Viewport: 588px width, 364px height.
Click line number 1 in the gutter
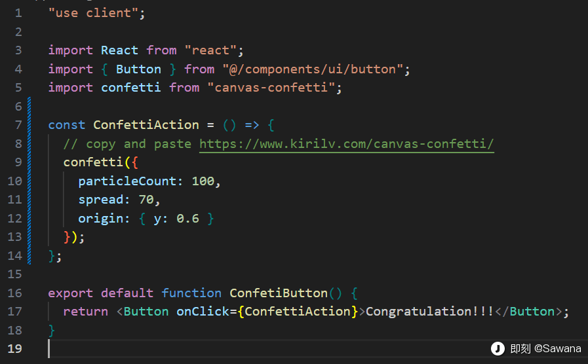point(18,13)
